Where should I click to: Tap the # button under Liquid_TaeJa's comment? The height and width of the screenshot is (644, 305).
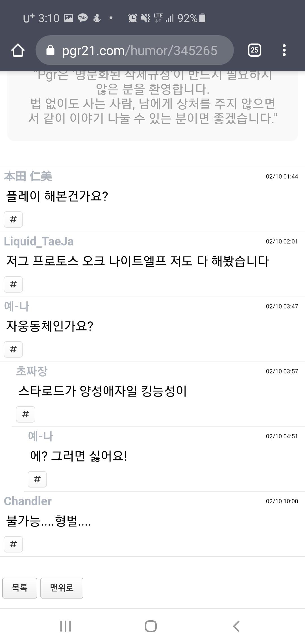(x=13, y=284)
